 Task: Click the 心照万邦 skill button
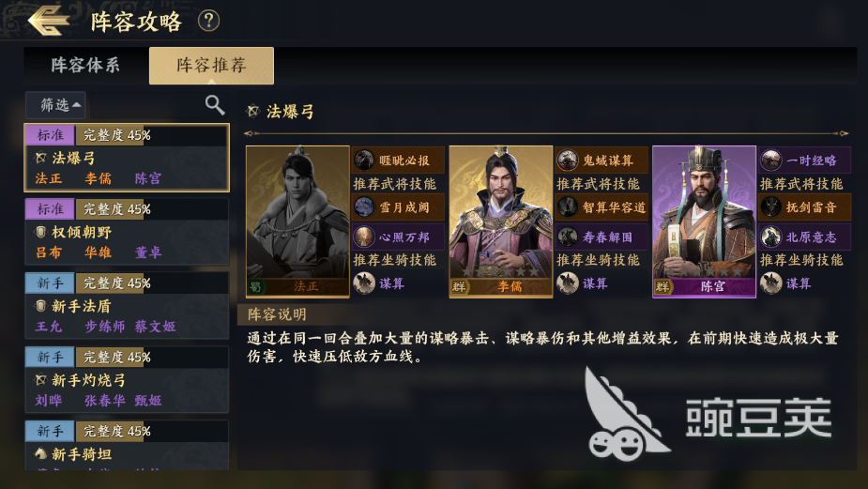coord(398,237)
